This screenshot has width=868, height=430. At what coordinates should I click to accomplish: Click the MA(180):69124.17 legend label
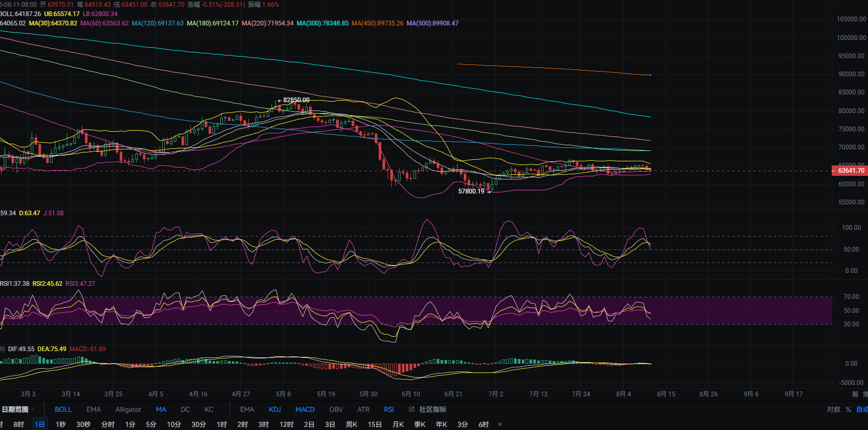point(213,23)
